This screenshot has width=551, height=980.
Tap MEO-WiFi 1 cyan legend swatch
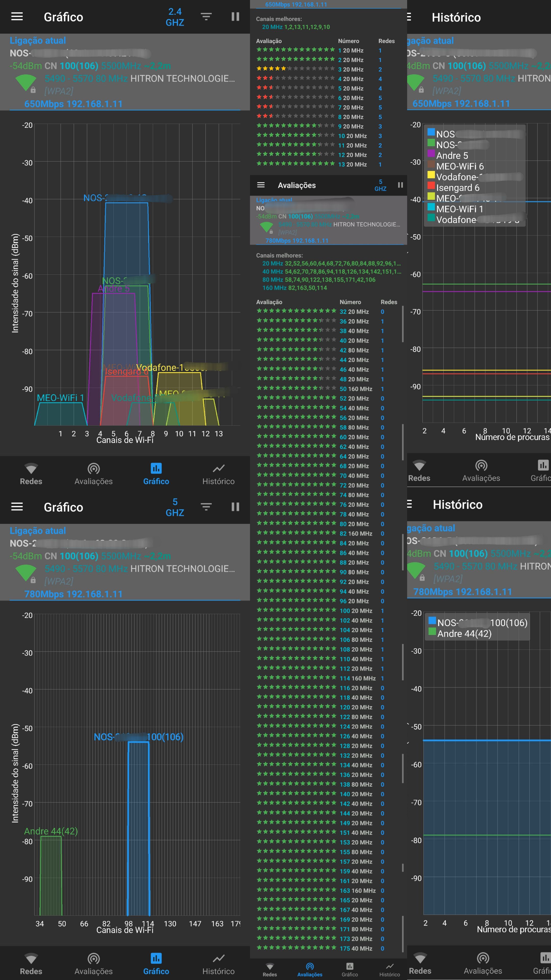[431, 206]
